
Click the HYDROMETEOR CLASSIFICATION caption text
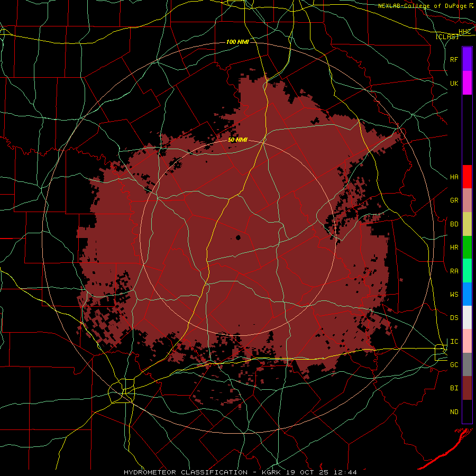point(186,472)
